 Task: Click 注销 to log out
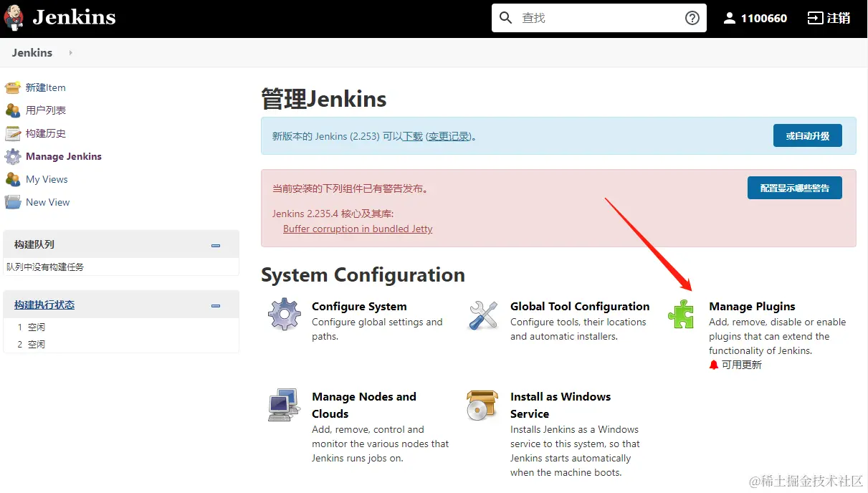point(839,18)
